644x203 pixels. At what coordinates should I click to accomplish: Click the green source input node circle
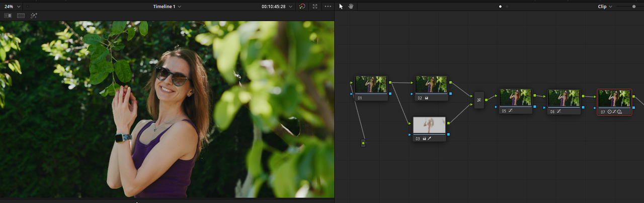coord(363,144)
